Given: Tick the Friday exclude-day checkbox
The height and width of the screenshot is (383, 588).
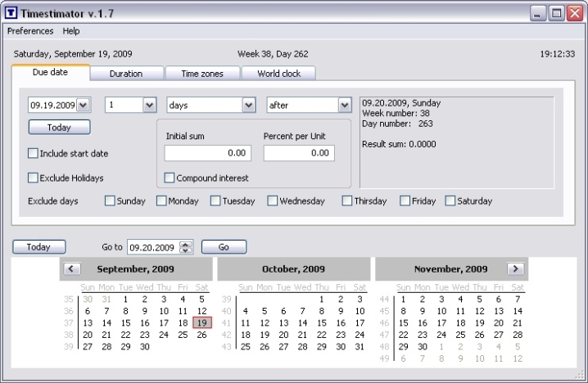Looking at the screenshot, I should [x=405, y=201].
